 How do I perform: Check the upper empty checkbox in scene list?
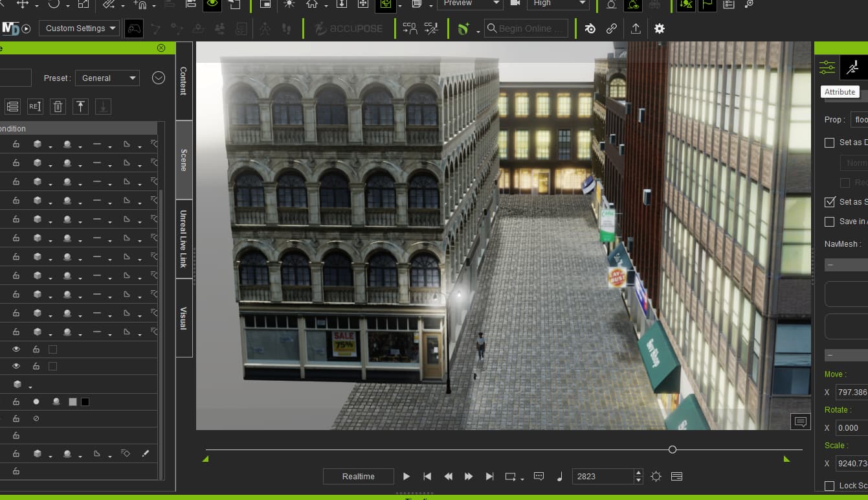[x=52, y=349]
